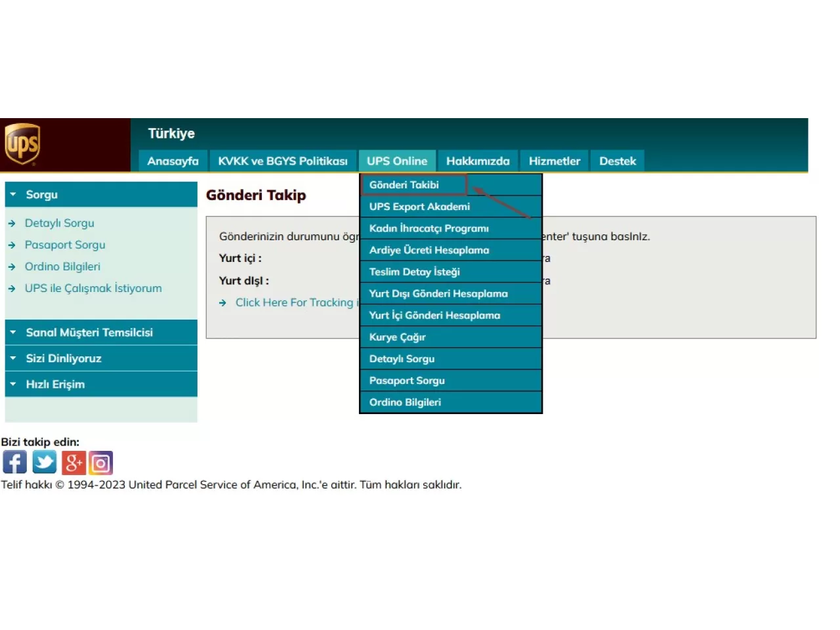Image resolution: width=840 pixels, height=630 pixels.
Task: Open the Twitter social icon
Action: (45, 463)
